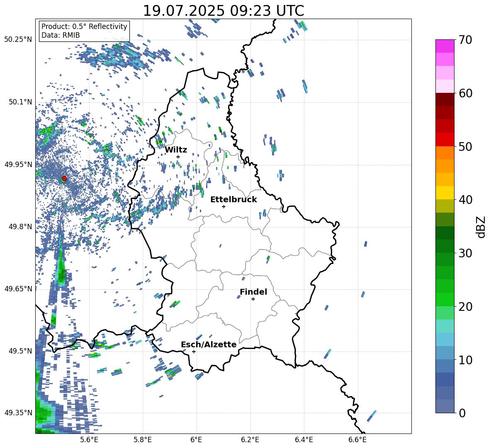Click the bright red colorbar segment at 50
The width and height of the screenshot is (491, 448).
pyautogui.click(x=445, y=140)
